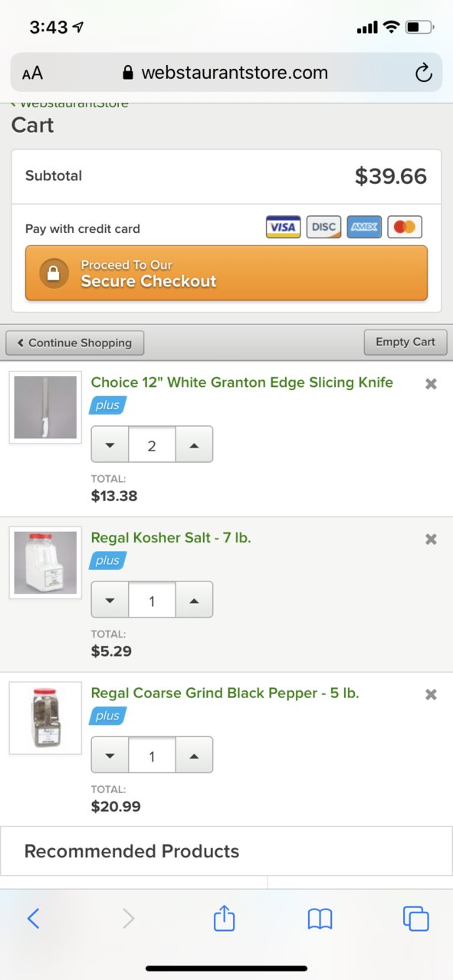This screenshot has width=453, height=980.
Task: Delete the Regal Coarse Grind Black Pepper item
Action: click(431, 694)
